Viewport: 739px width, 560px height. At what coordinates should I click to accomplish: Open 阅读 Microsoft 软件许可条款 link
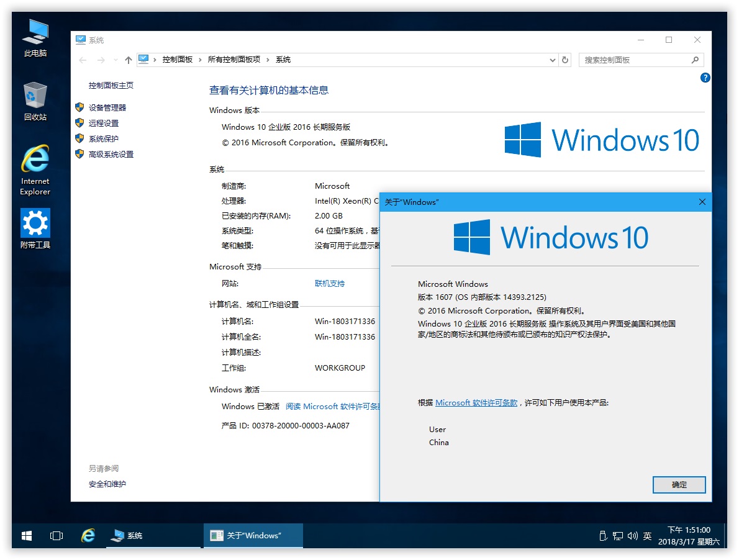point(333,407)
